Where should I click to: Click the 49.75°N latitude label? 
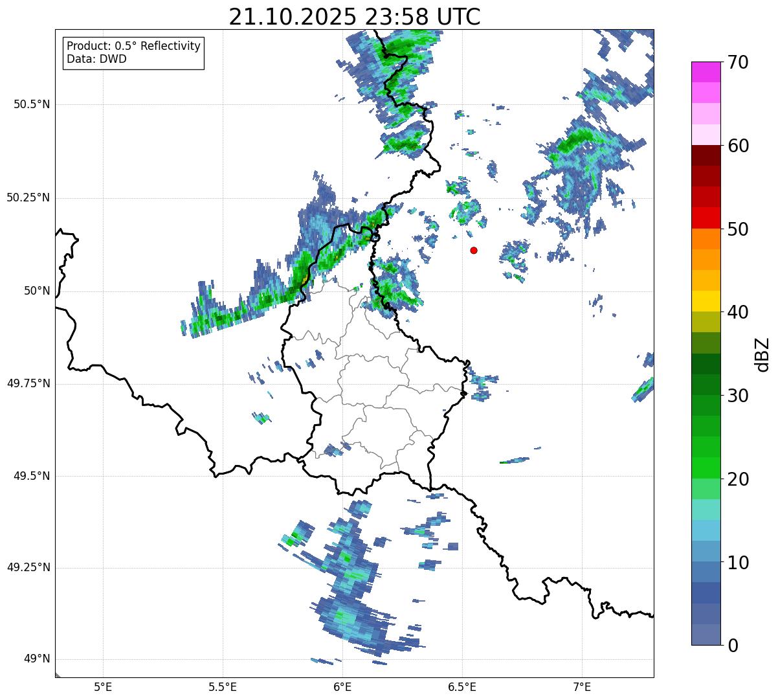click(x=28, y=383)
